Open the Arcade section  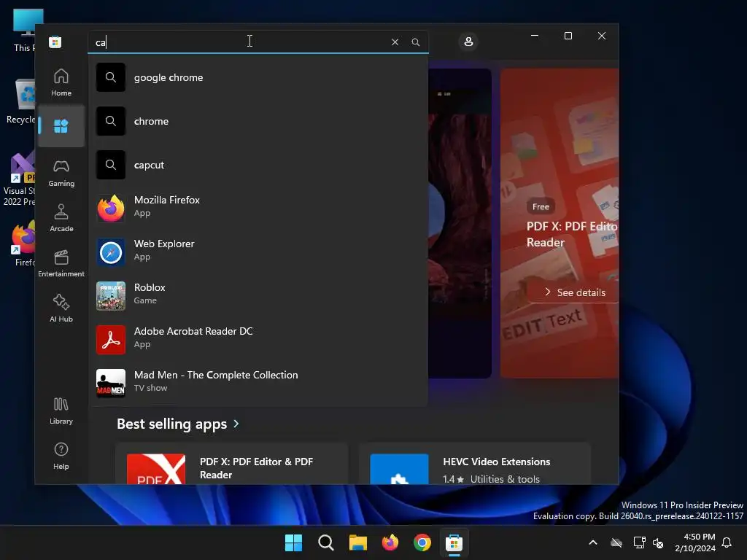[x=61, y=218]
